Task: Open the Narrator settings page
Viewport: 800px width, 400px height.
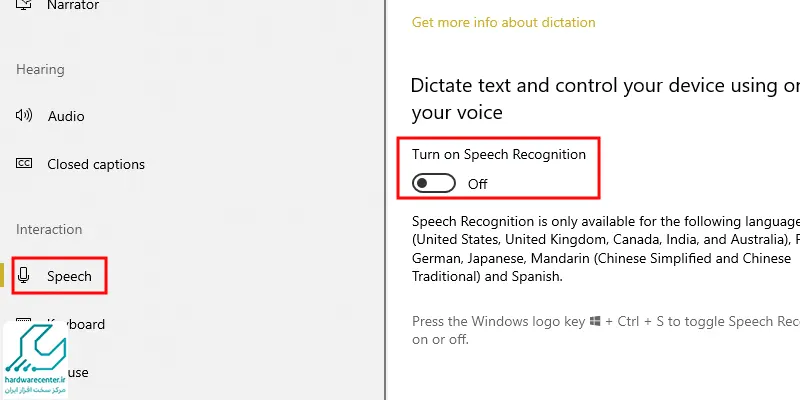Action: (73, 6)
